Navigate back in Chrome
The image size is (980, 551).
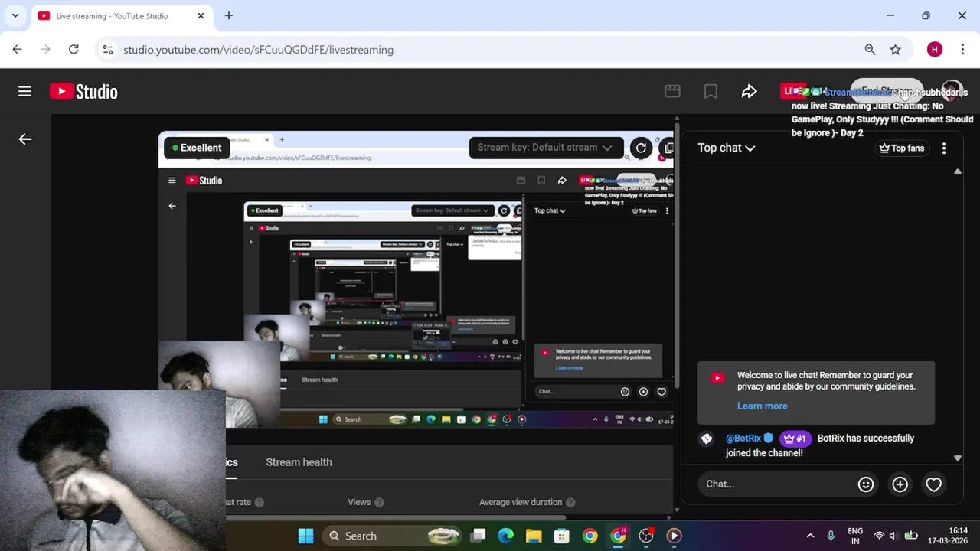[18, 49]
